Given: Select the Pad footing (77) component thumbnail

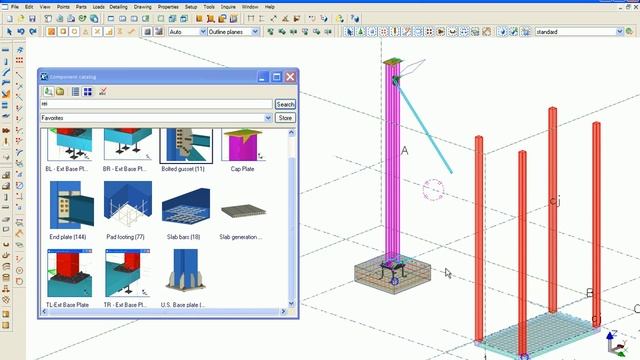Looking at the screenshot, I should point(128,205).
